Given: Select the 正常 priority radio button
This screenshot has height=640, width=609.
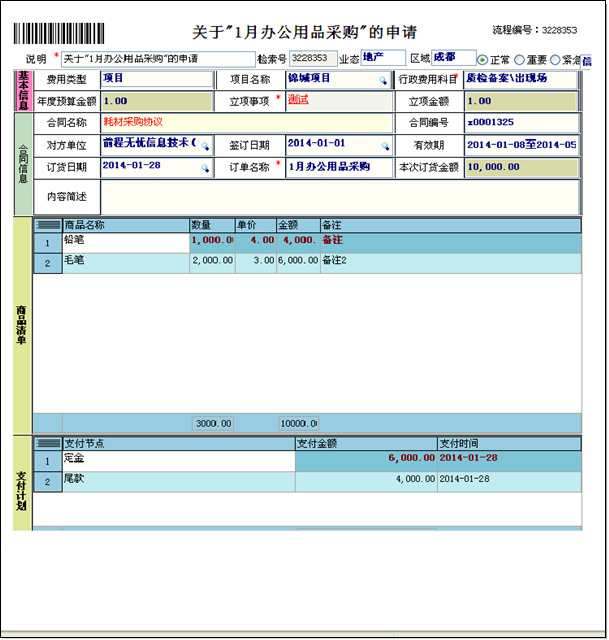Looking at the screenshot, I should click(482, 60).
